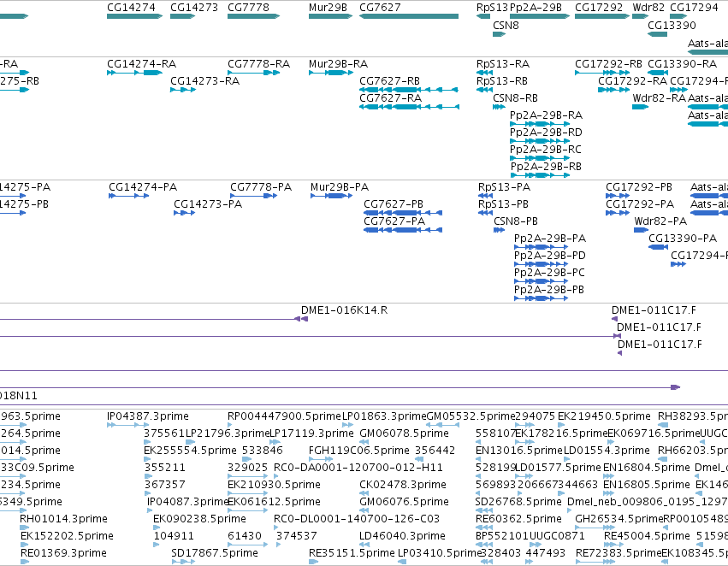Image resolution: width=728 pixels, height=566 pixels.
Task: Select EST RH01014.3prime
Action: [x=63, y=519]
